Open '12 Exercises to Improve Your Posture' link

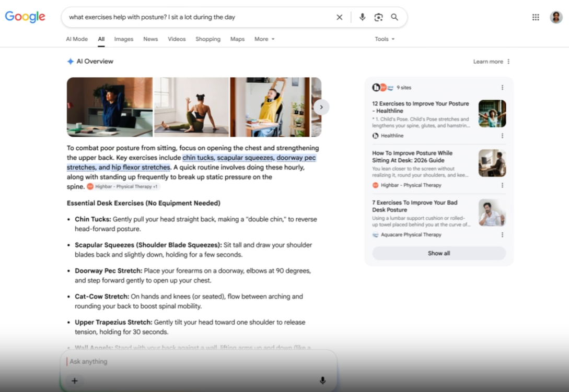(x=421, y=107)
